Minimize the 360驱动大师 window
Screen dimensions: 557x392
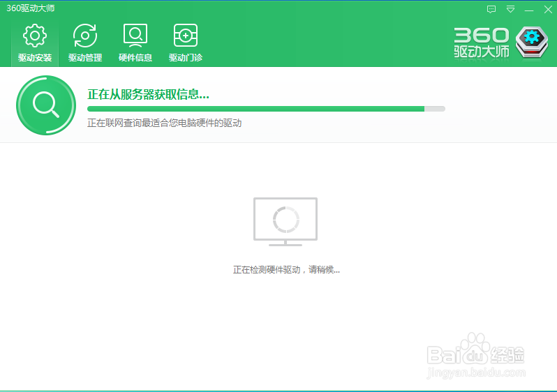529,10
